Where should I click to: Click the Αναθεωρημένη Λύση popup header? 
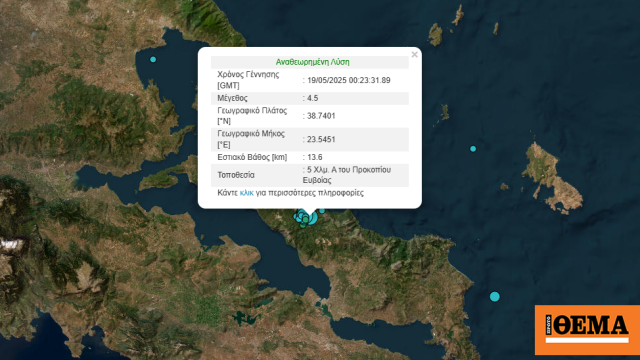tap(313, 62)
